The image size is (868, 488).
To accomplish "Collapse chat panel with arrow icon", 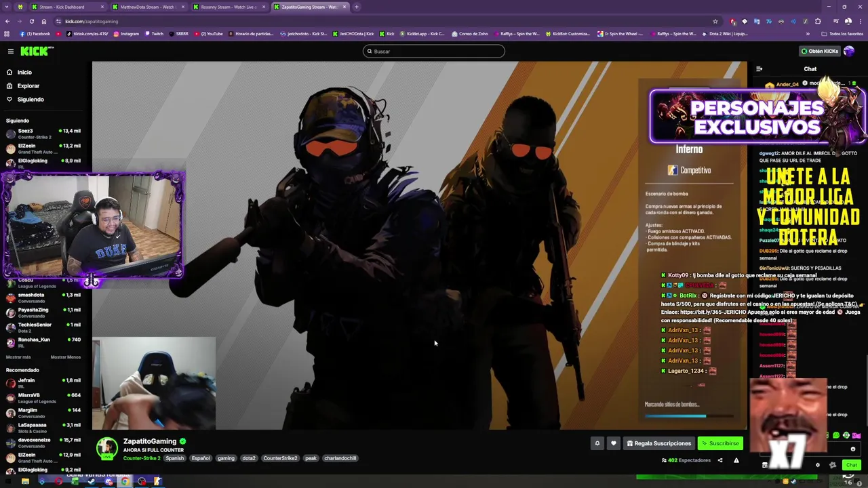I will [759, 68].
